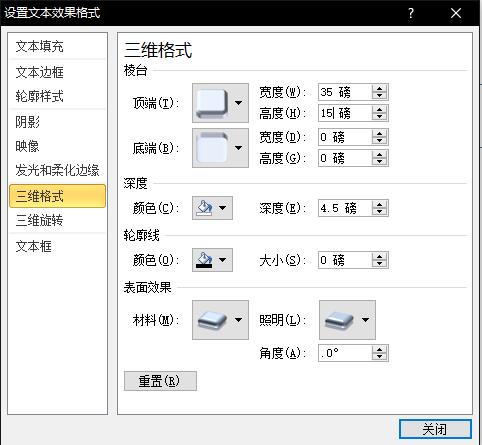Increase 角度(A) with up arrow
The width and height of the screenshot is (482, 445).
click(x=380, y=349)
